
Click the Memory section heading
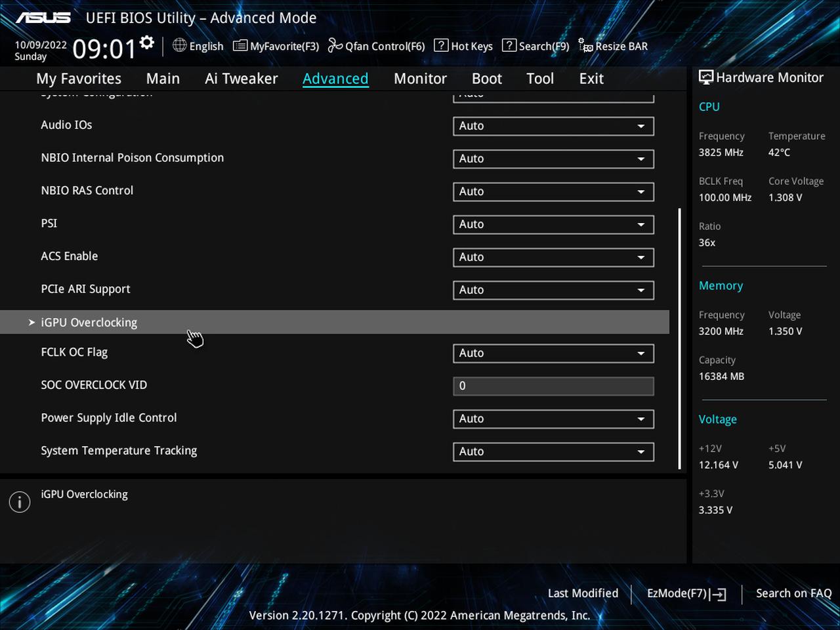click(721, 286)
